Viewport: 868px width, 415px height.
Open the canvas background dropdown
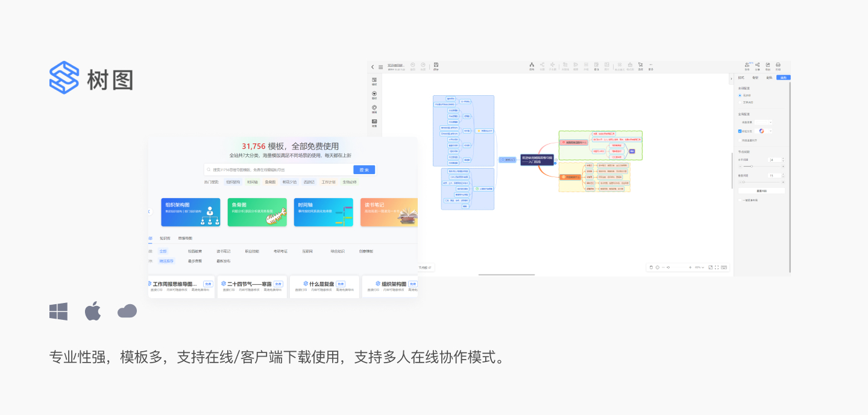pyautogui.click(x=763, y=122)
